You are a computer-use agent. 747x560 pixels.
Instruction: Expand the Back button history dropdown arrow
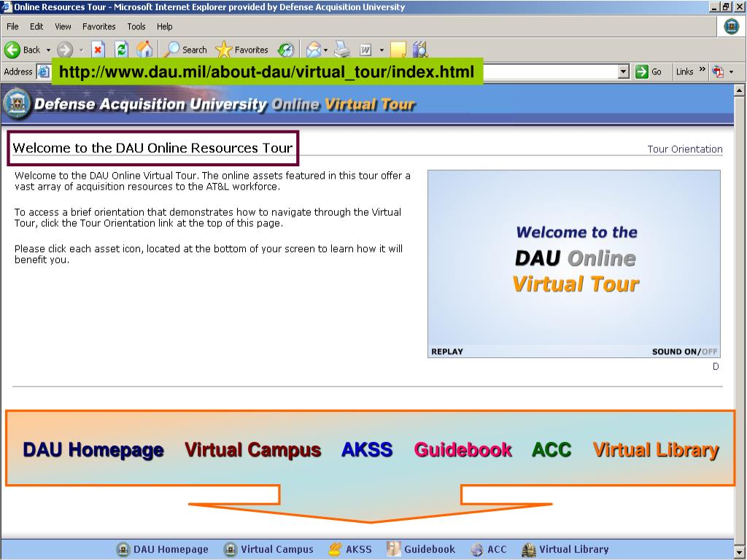tap(48, 50)
